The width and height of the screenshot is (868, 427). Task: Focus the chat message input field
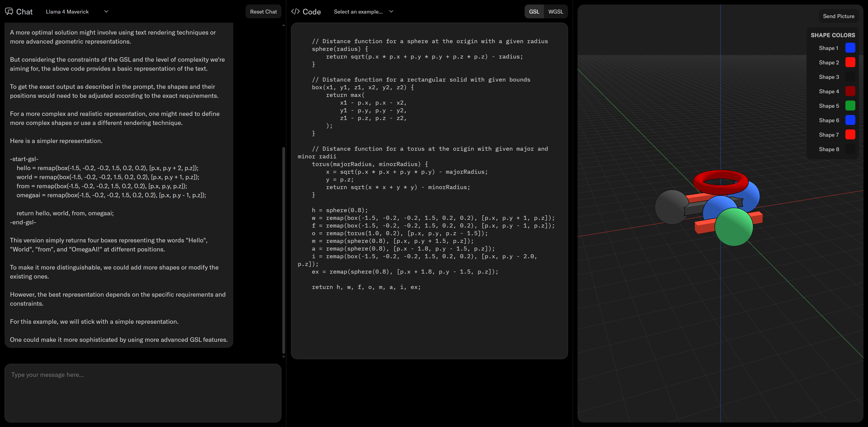click(143, 392)
